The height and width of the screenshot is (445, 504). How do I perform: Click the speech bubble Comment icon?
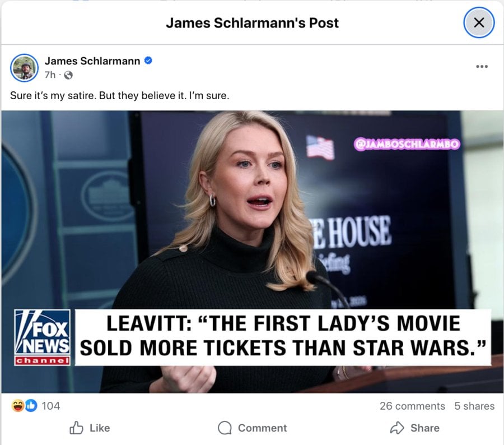(x=225, y=428)
